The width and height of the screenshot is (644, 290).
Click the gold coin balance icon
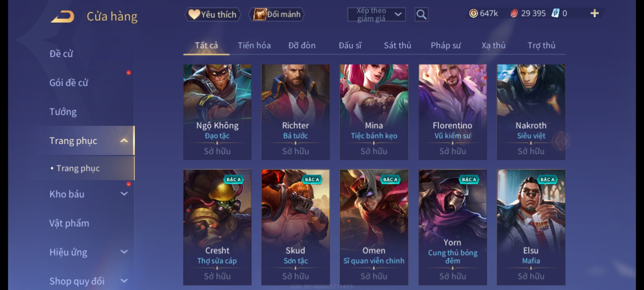(x=473, y=13)
